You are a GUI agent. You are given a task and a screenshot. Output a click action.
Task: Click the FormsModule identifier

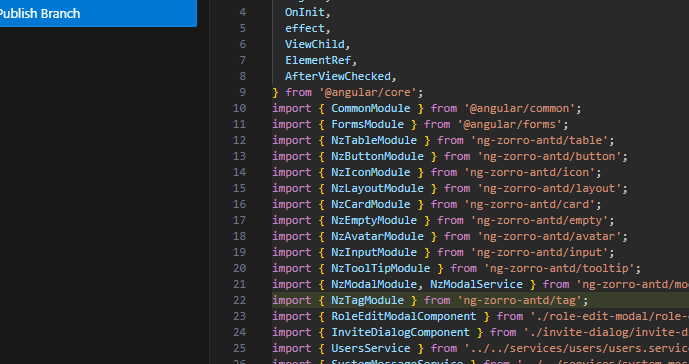(367, 124)
